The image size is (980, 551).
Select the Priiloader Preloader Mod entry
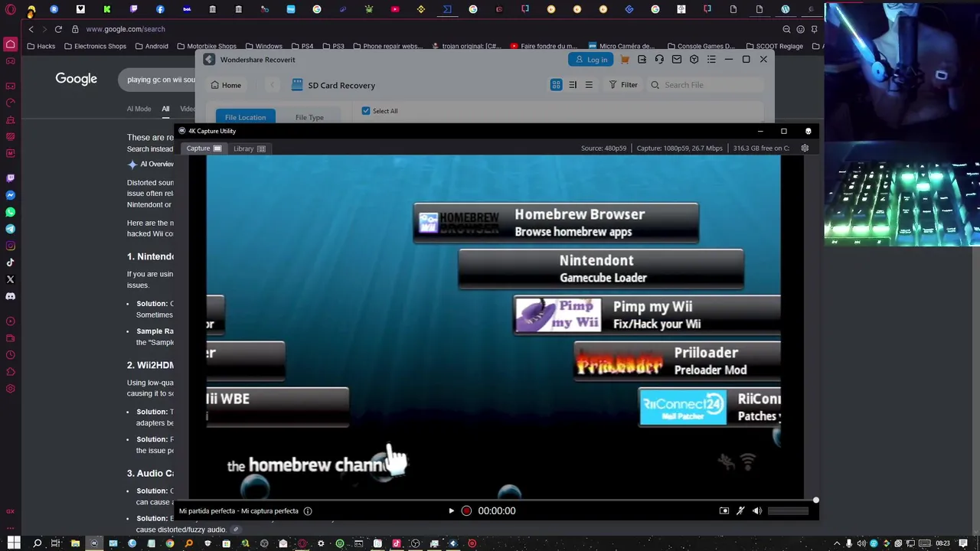click(678, 360)
